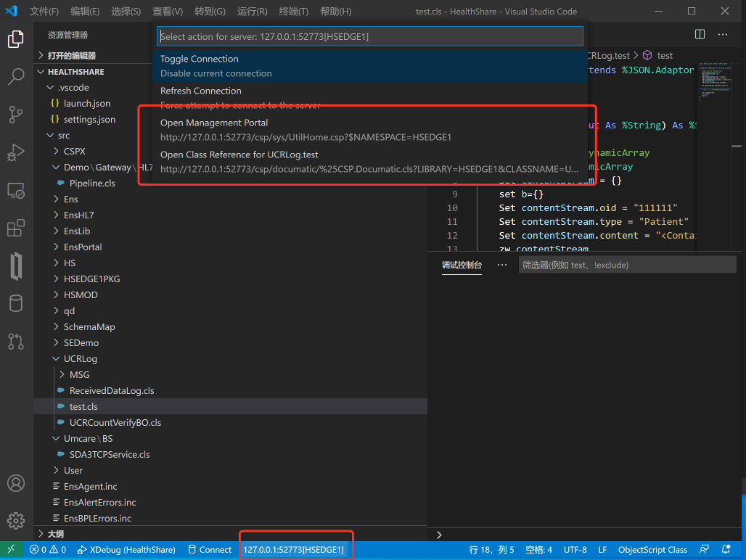Screen dimensions: 746x560
Task: Select Toggle Connection action
Action: point(370,66)
